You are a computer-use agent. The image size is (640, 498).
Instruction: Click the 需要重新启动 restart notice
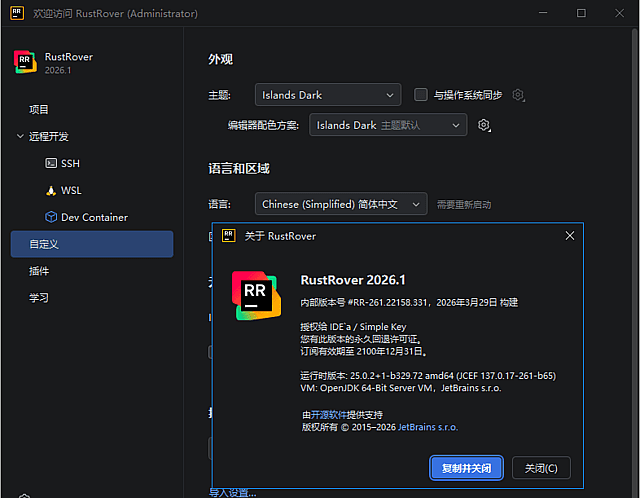(x=464, y=204)
